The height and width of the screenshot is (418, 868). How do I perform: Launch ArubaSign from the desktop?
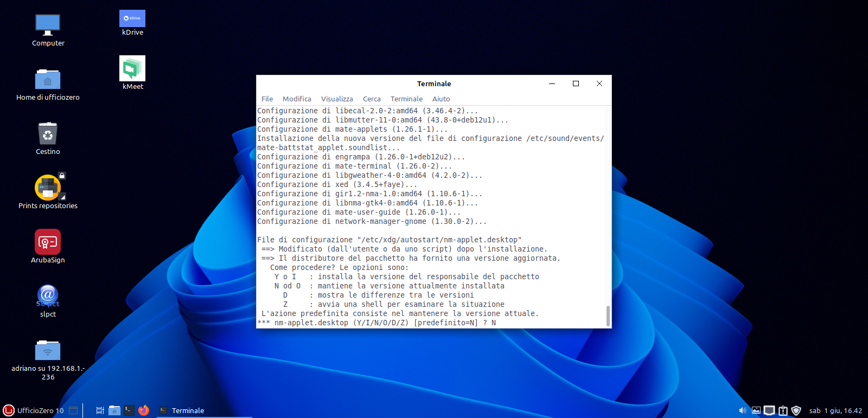coord(48,242)
